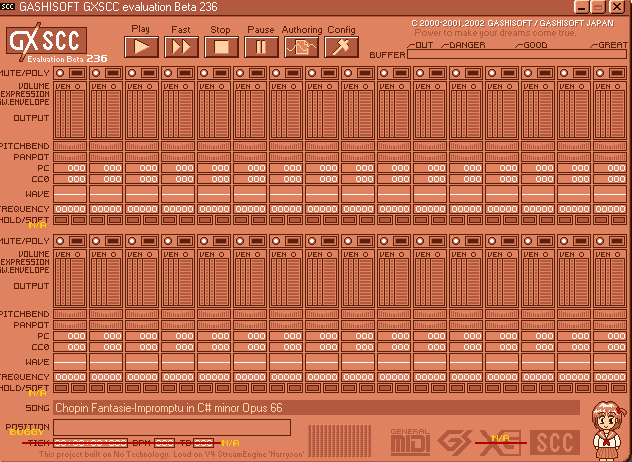This screenshot has width=632, height=462.
Task: Click upper bank channel 1 volume meter panel
Action: pyautogui.click(x=70, y=110)
